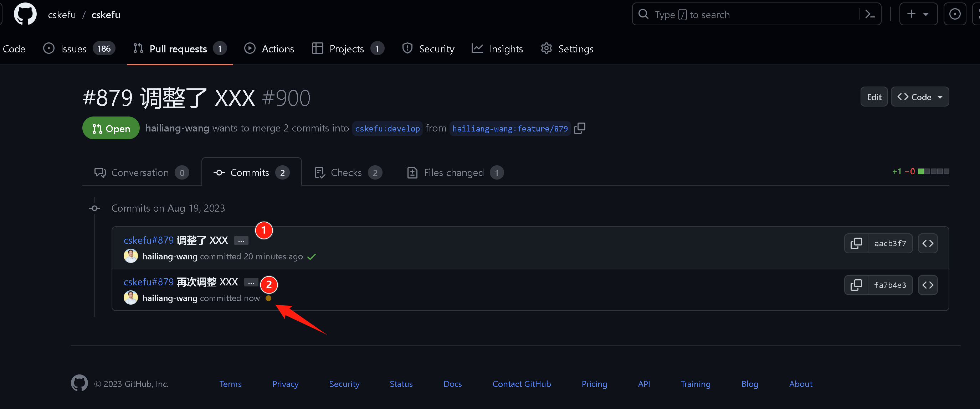Open hailiang-wang name on second commit
This screenshot has width=980, height=409.
click(x=170, y=298)
